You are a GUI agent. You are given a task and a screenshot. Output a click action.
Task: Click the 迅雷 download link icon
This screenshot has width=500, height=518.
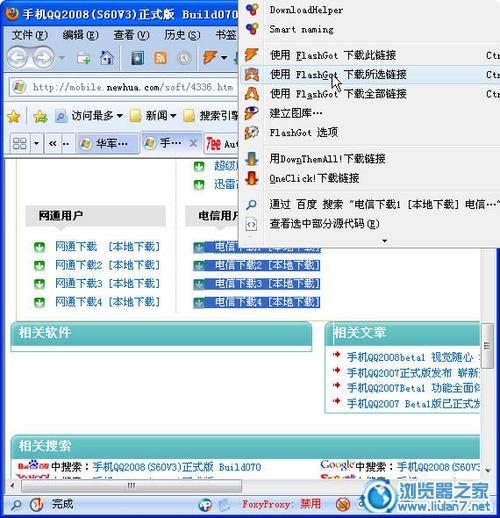click(199, 184)
